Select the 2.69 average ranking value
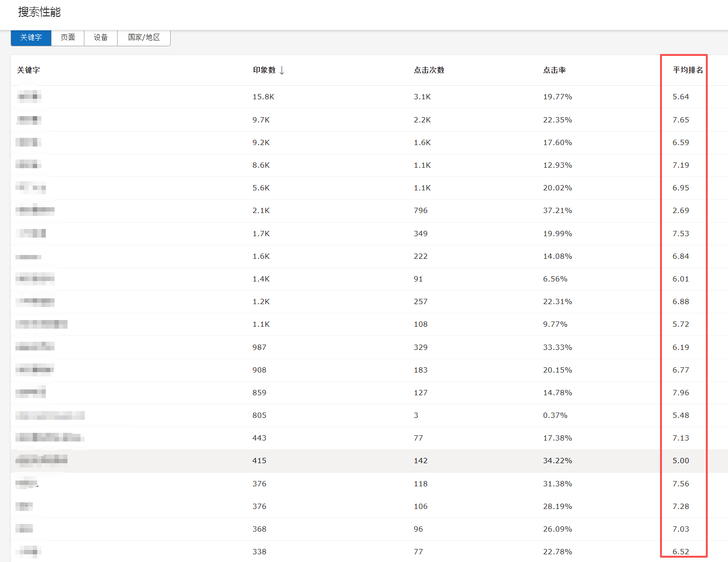Viewport: 728px width, 562px height. pos(681,211)
